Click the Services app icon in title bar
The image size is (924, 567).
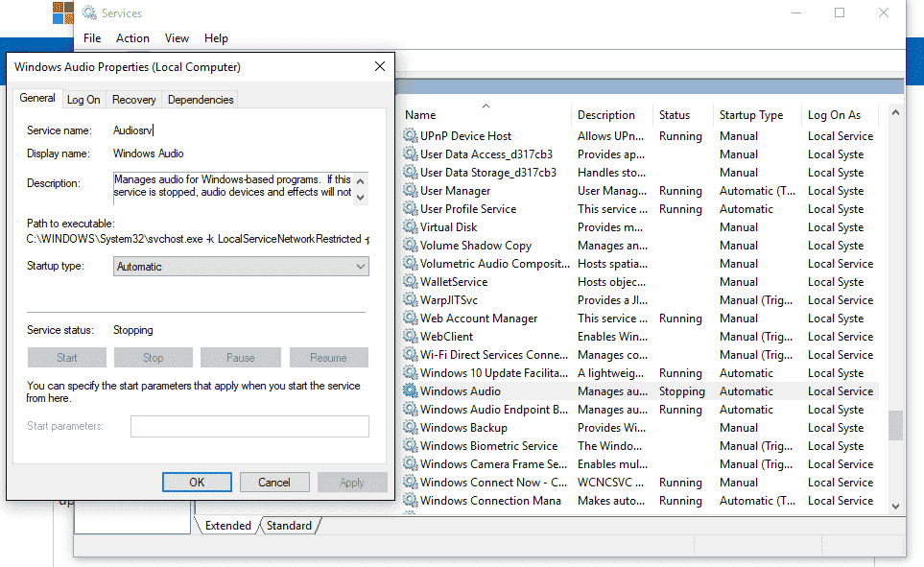tap(89, 13)
